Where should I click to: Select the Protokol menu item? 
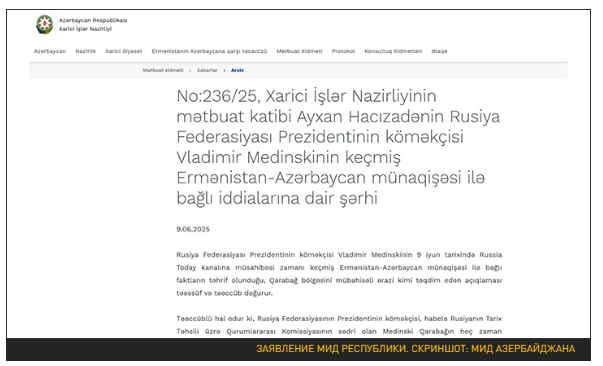pos(343,51)
